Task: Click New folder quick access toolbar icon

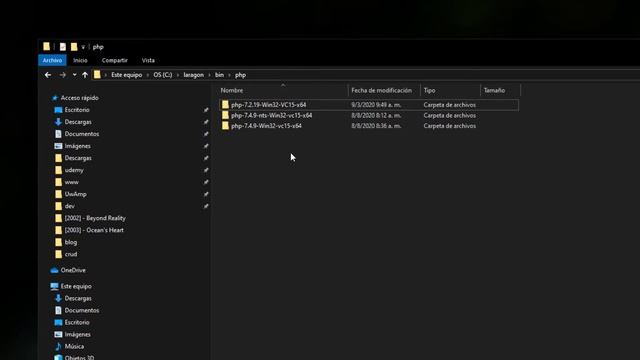Action: 74,47
